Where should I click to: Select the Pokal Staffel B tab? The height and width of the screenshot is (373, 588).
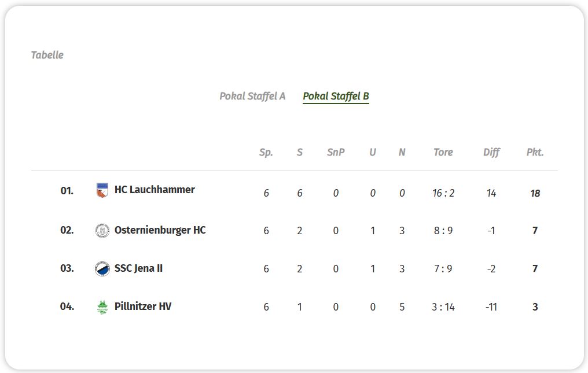click(x=336, y=96)
